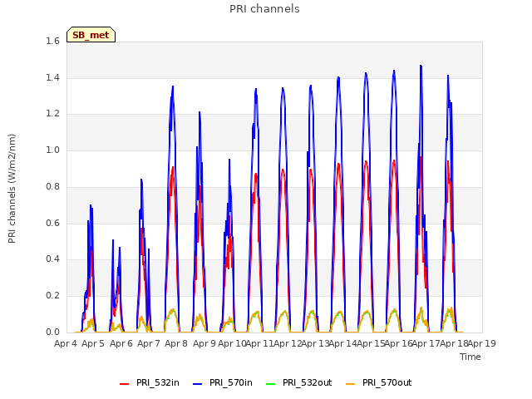Click the red PRI_532in legend swatch

point(125,384)
